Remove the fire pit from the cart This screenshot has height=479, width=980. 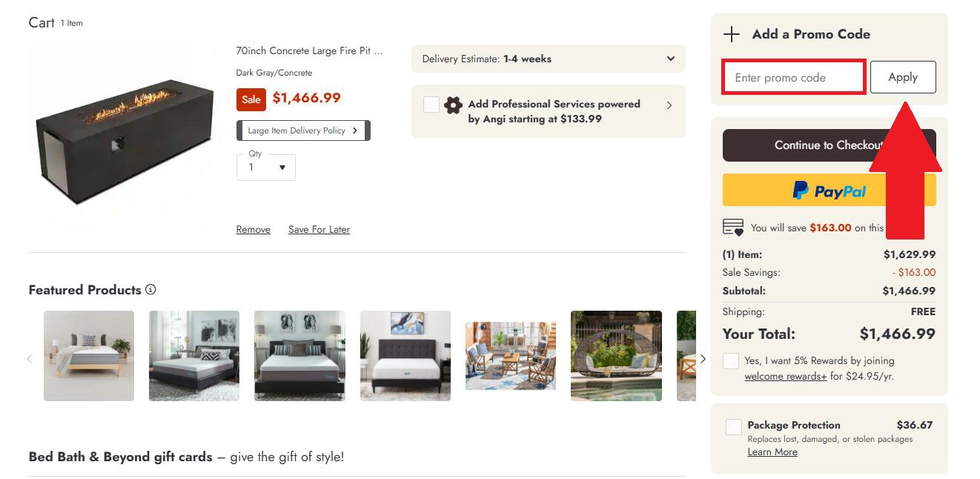pyautogui.click(x=253, y=229)
